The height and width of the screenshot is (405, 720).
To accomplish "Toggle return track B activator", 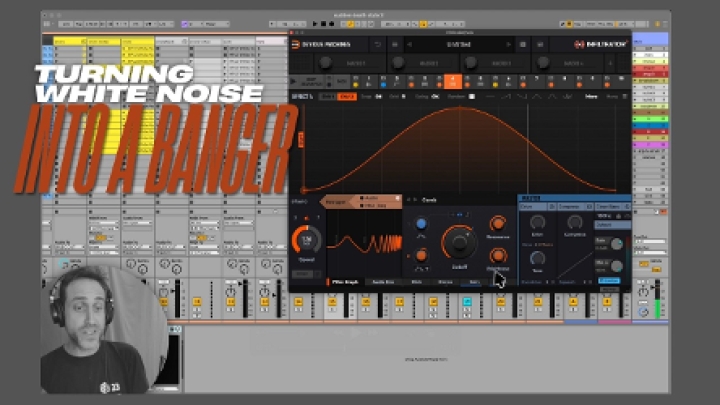I will pyautogui.click(x=607, y=302).
